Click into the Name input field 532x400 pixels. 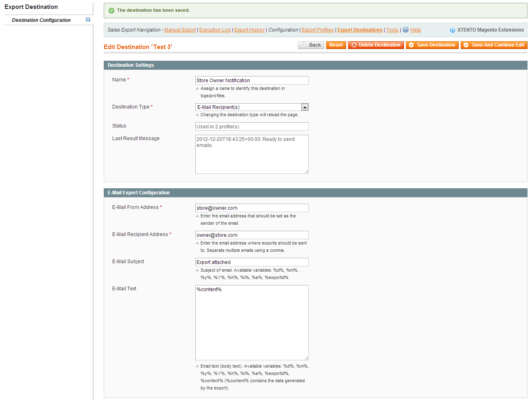(x=252, y=81)
